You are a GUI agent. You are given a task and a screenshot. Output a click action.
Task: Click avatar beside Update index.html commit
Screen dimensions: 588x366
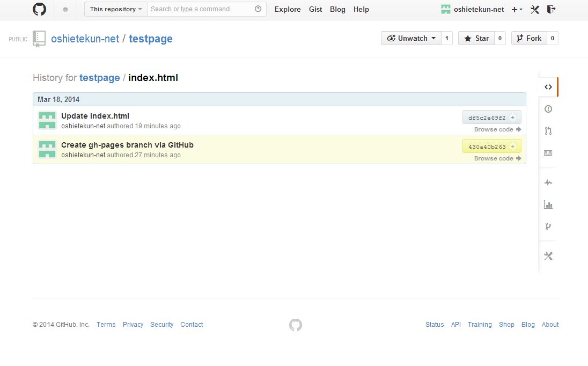coord(47,120)
